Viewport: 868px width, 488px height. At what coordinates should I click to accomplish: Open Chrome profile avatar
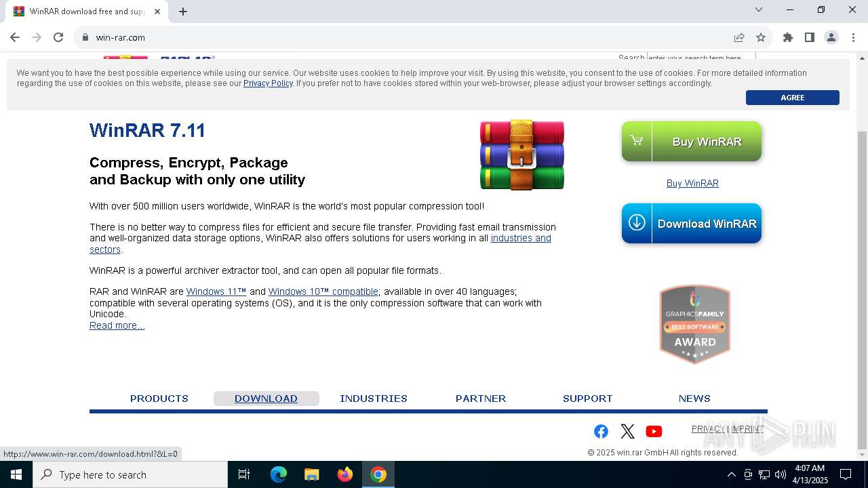(831, 37)
